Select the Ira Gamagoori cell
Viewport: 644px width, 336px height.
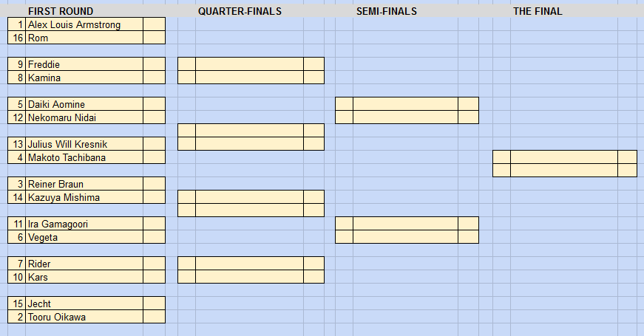click(x=84, y=224)
